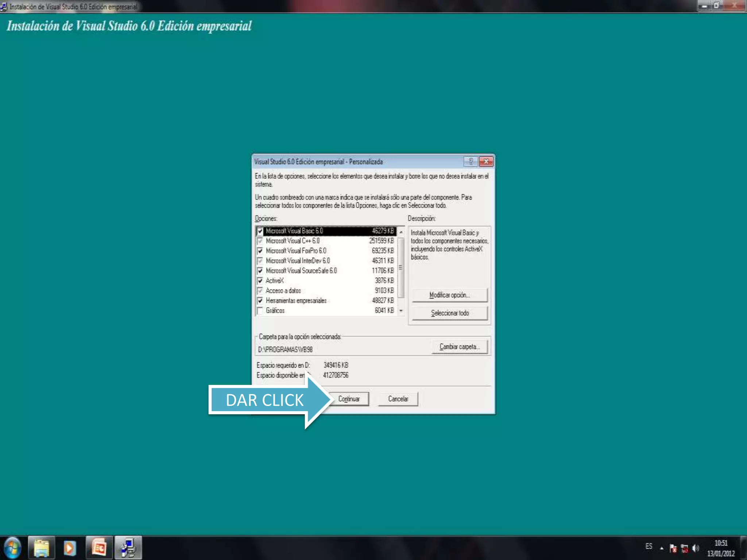Click the dialog help question-mark button
The height and width of the screenshot is (560, 747).
pyautogui.click(x=471, y=162)
